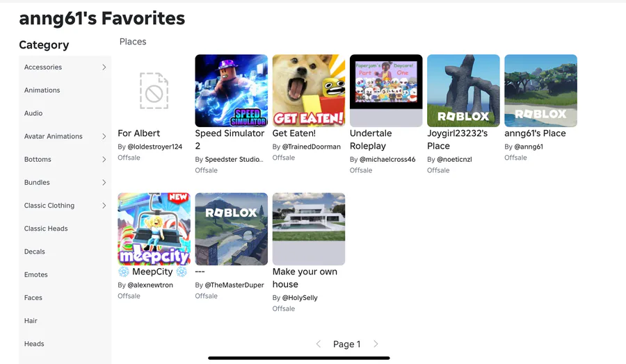This screenshot has height=364, width=626.
Task: Open Speed Simulator 2 thumbnail
Action: coord(231,91)
